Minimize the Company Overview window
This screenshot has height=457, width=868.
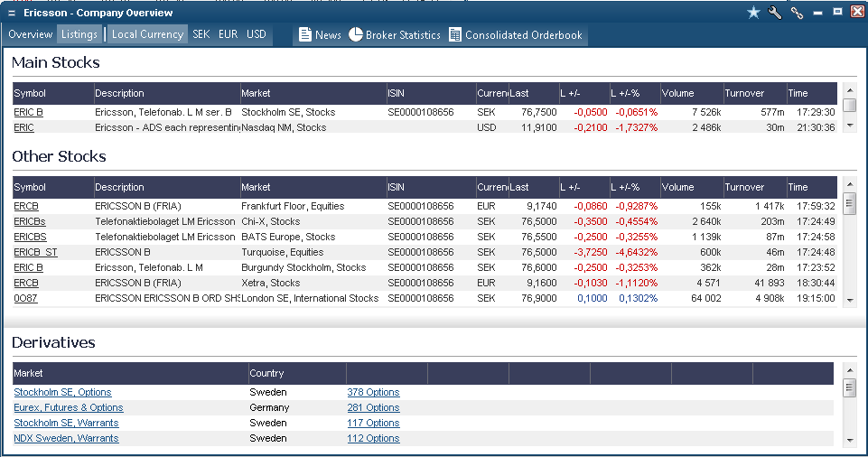pyautogui.click(x=817, y=13)
